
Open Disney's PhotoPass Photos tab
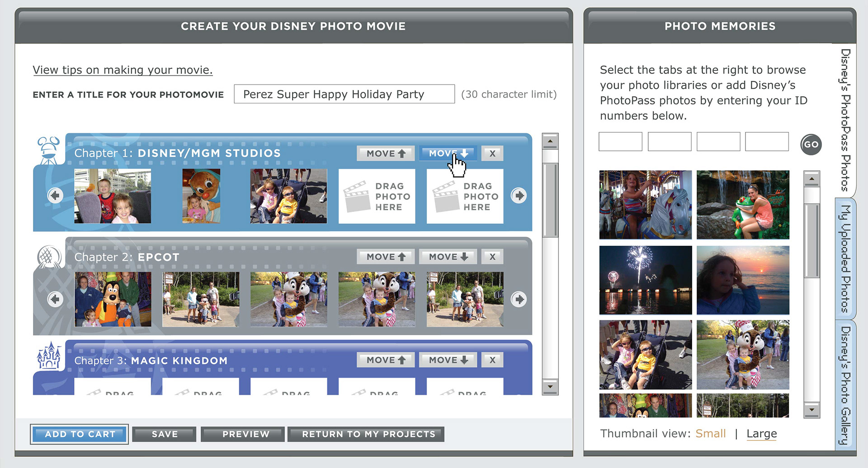845,120
